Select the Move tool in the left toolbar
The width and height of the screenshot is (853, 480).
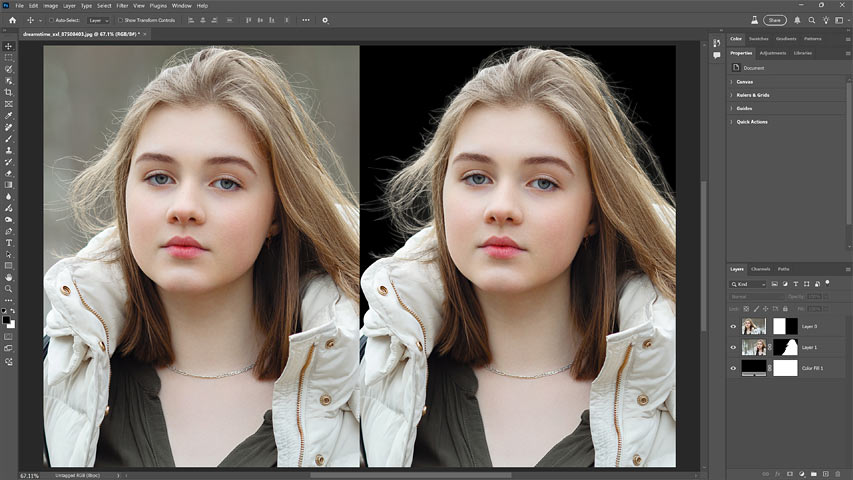point(9,46)
